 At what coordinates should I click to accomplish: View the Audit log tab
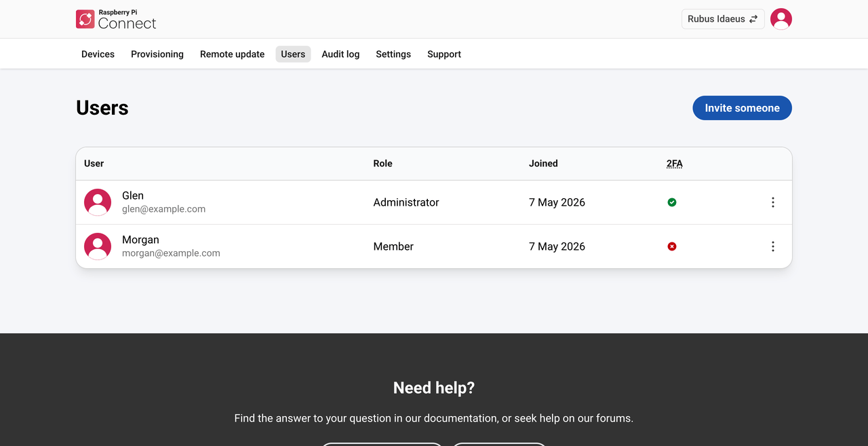coord(340,54)
